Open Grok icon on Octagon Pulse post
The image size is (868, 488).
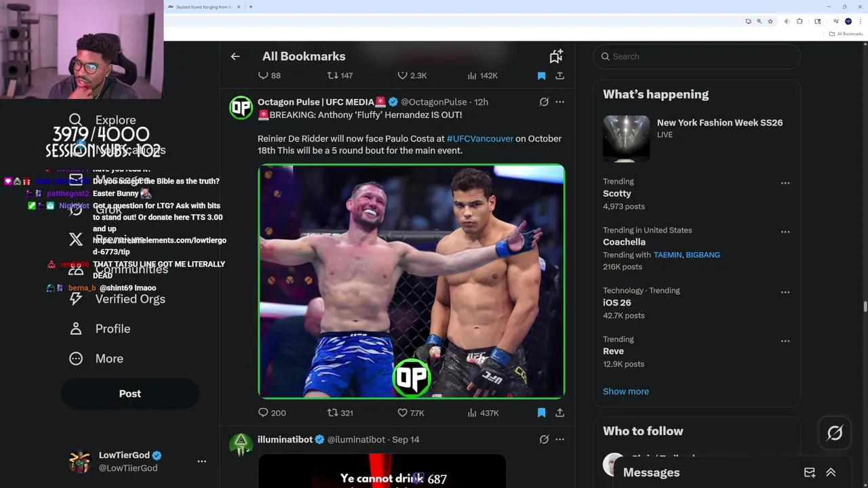point(544,102)
